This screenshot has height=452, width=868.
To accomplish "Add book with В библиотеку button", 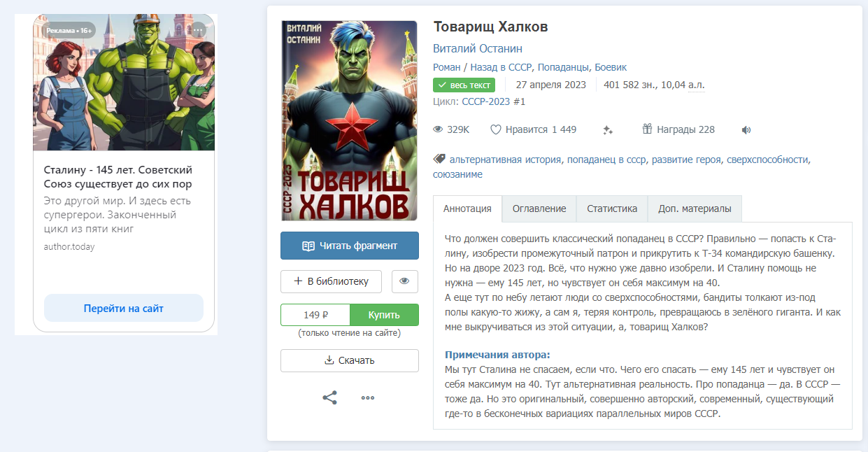I will 331,281.
